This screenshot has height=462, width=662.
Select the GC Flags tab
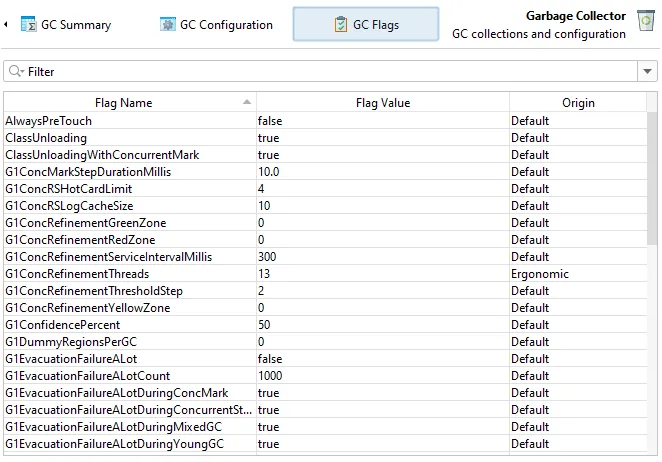(366, 24)
